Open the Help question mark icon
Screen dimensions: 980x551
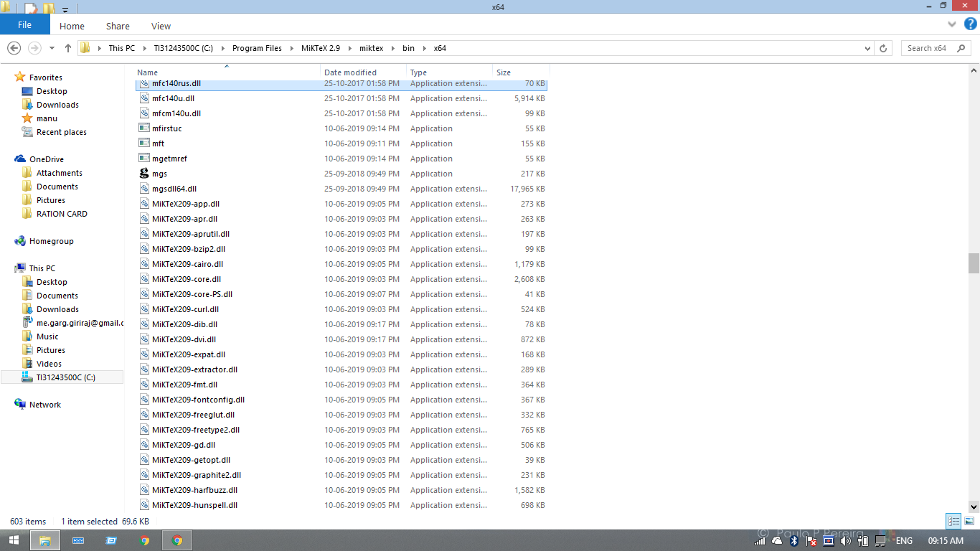point(971,24)
